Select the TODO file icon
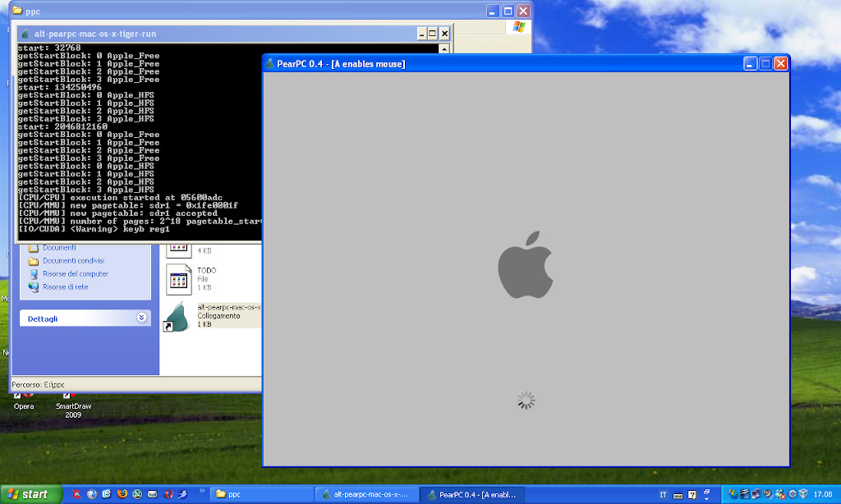The image size is (841, 504). [x=178, y=279]
